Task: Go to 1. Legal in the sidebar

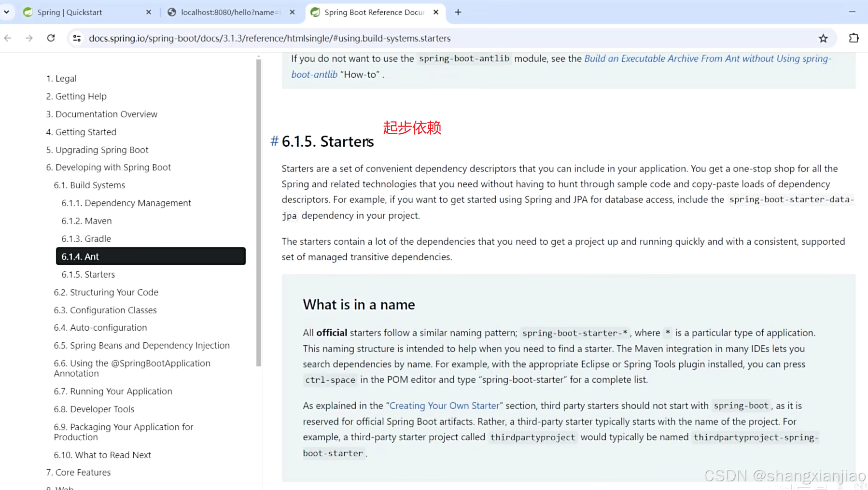Action: (61, 78)
